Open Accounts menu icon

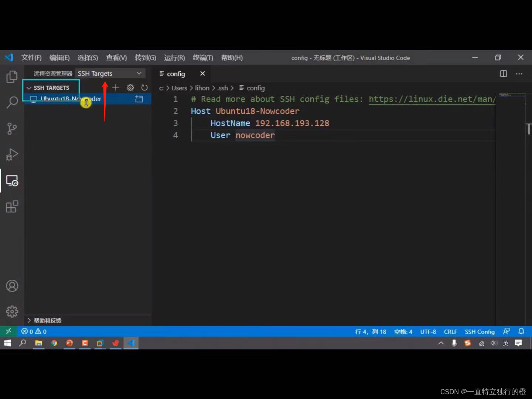[12, 286]
